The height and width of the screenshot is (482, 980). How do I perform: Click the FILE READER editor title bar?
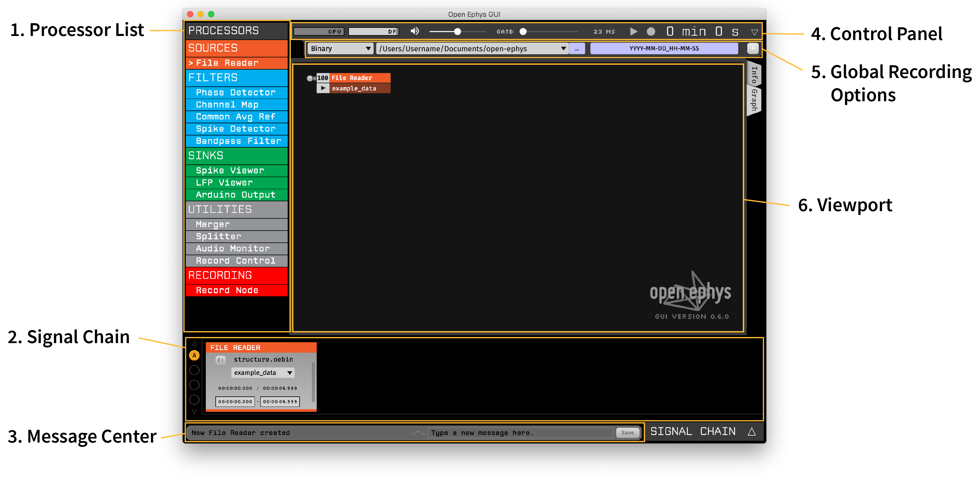(x=261, y=348)
